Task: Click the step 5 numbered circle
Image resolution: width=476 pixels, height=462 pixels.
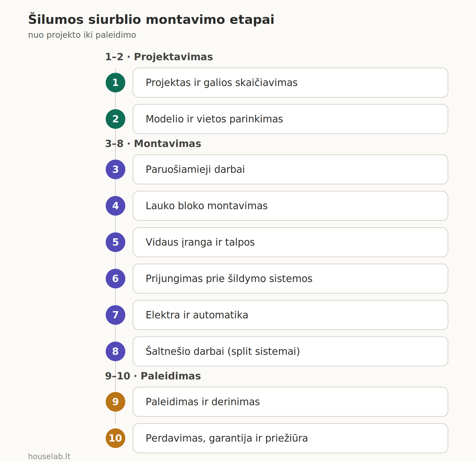Action: pyautogui.click(x=115, y=242)
